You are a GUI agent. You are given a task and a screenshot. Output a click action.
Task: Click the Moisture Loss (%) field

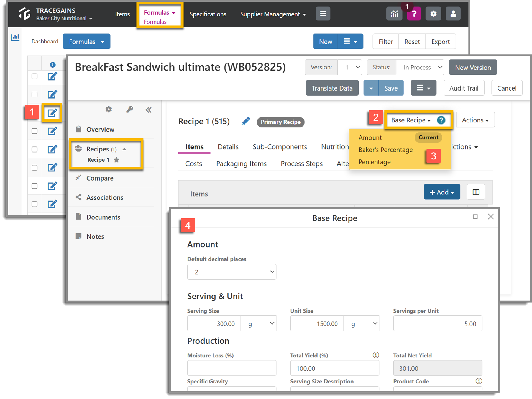tap(232, 368)
